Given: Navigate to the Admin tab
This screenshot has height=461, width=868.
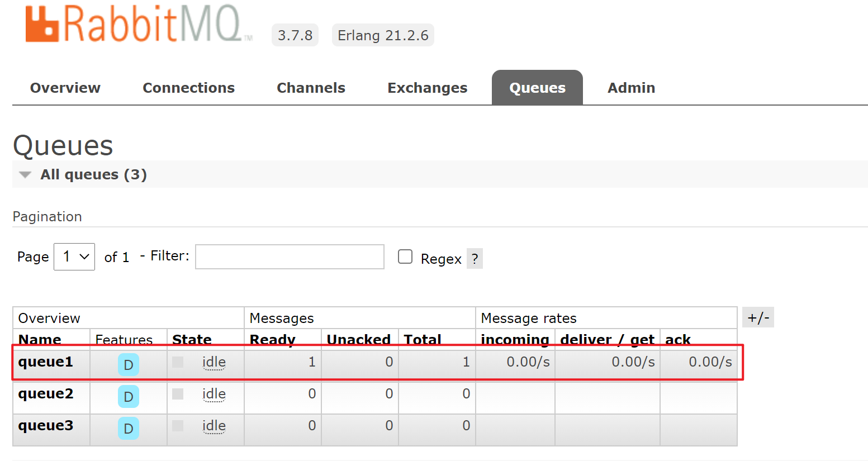Looking at the screenshot, I should pyautogui.click(x=631, y=88).
